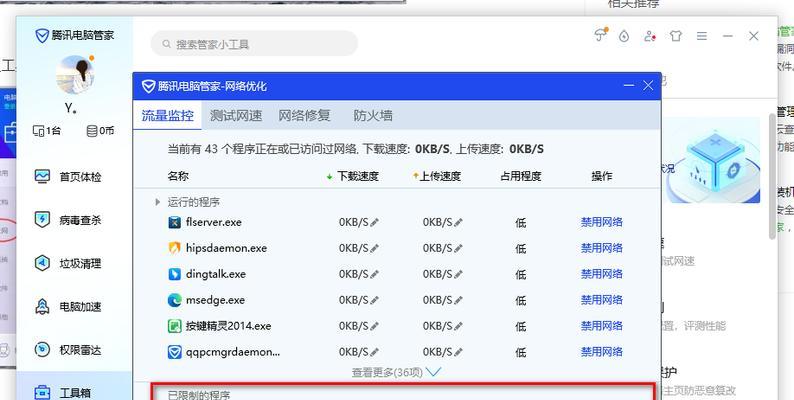The image size is (794, 400).
Task: Collapse the 运行的程序 group triangle
Action: click(x=157, y=202)
